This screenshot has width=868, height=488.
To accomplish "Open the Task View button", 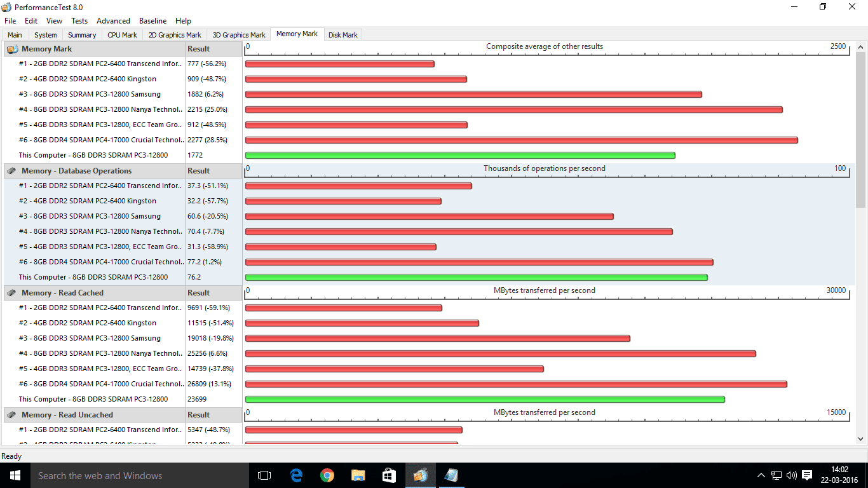I will (264, 475).
